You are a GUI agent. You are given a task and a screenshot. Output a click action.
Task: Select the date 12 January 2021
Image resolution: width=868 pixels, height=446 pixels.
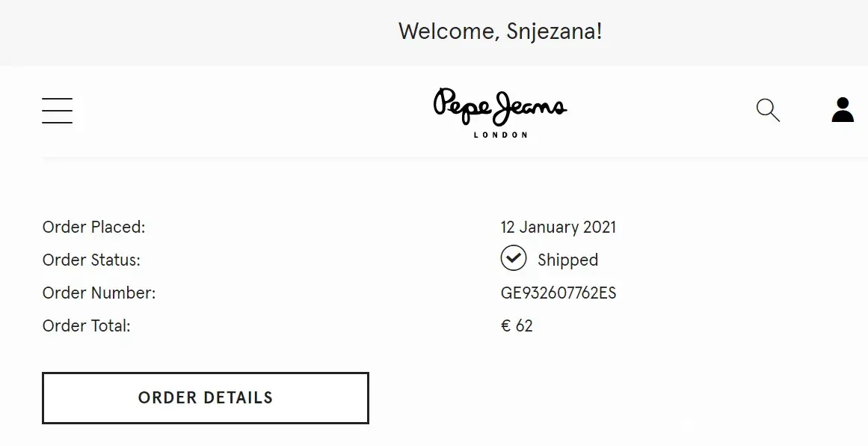coord(558,227)
